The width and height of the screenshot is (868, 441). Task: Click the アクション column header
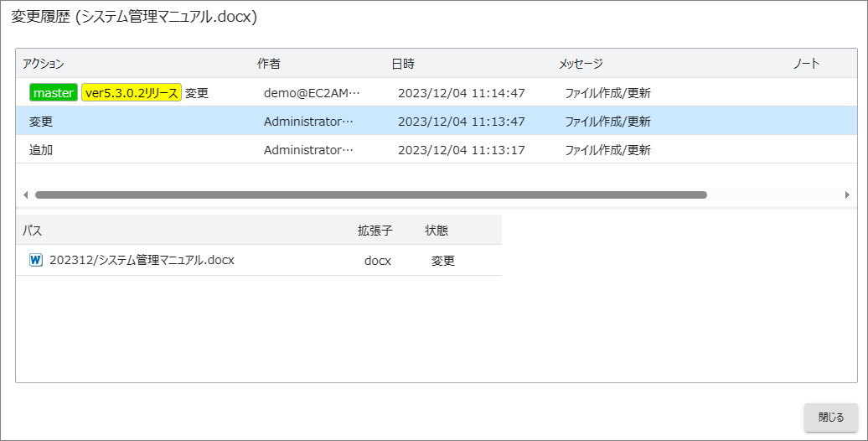[44, 64]
